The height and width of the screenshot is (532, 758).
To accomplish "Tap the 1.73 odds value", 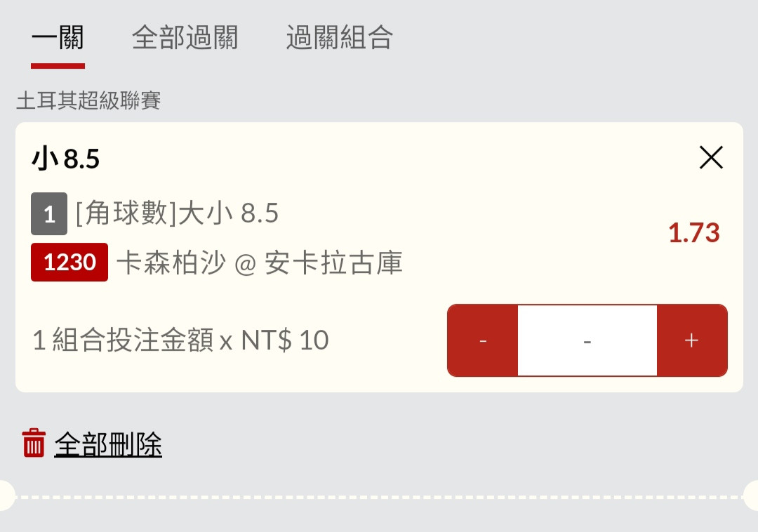I will click(x=694, y=233).
